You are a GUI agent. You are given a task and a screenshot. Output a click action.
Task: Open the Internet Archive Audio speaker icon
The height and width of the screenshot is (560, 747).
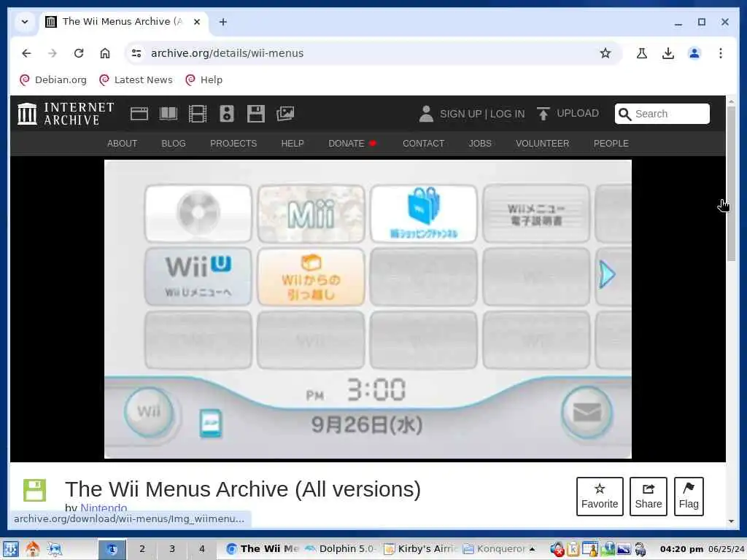227,114
